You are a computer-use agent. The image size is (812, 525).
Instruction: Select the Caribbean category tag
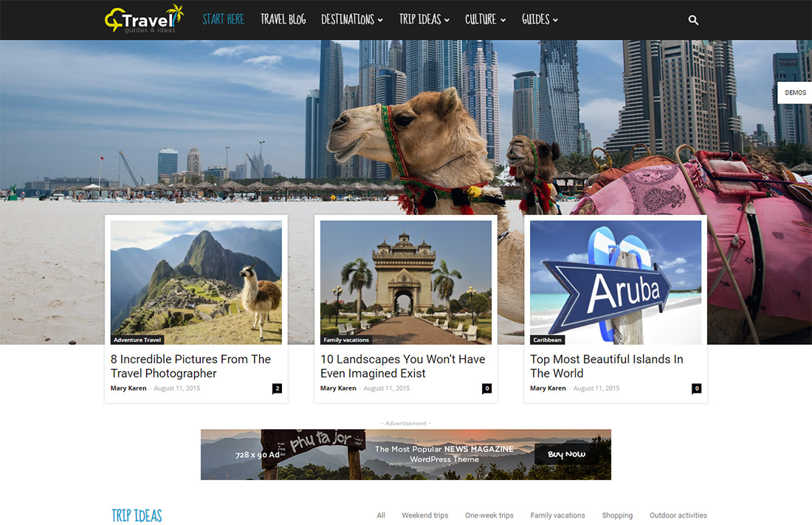coord(548,340)
